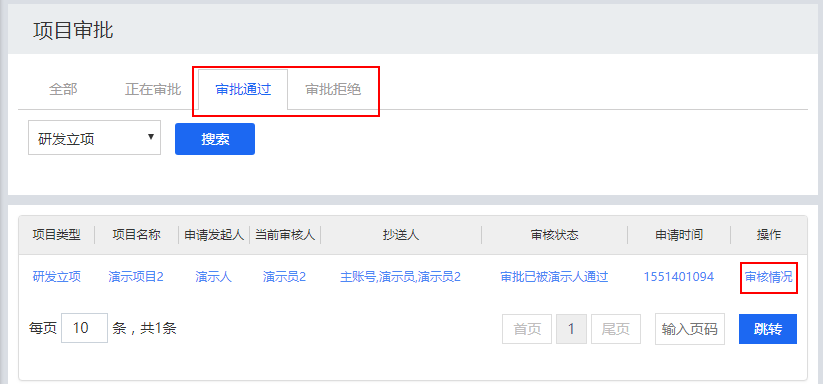Focus the 输入页码 input field
Screen dimensions: 823x384
coord(690,329)
